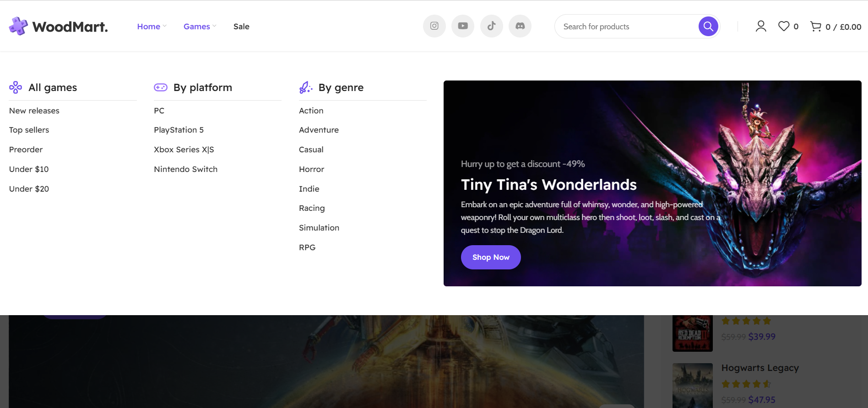
Task: Click the All games heading text
Action: pyautogui.click(x=53, y=87)
